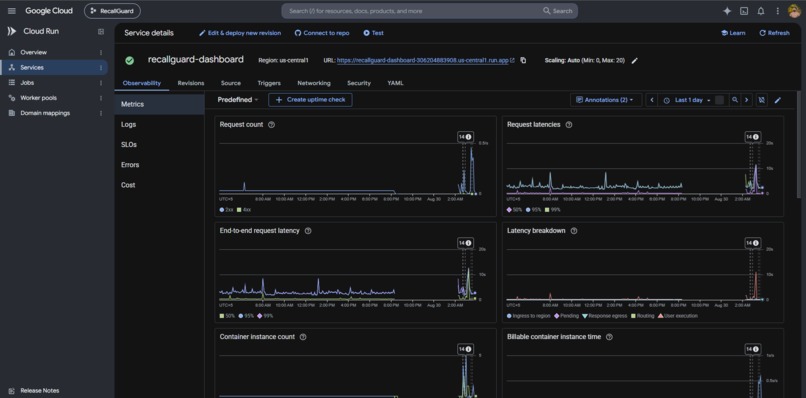Open the recallguard-dashboard service URL link
The image size is (806, 398).
pos(426,61)
